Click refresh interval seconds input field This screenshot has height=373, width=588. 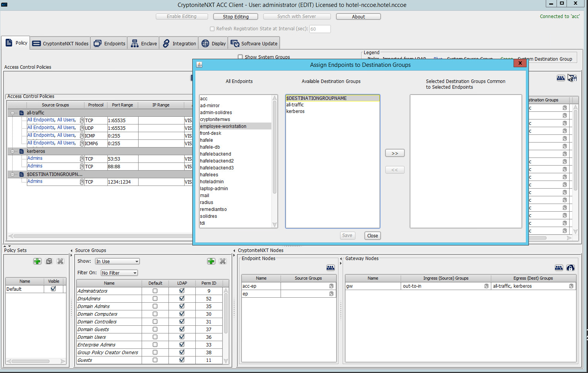pyautogui.click(x=320, y=29)
